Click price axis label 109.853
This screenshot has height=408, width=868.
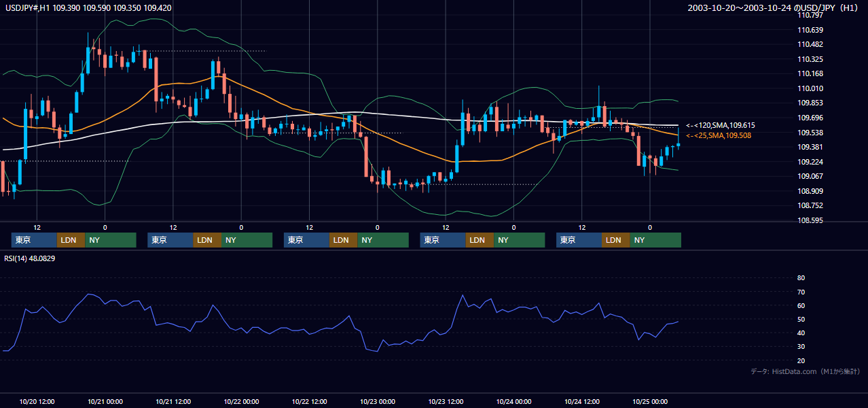(x=810, y=103)
